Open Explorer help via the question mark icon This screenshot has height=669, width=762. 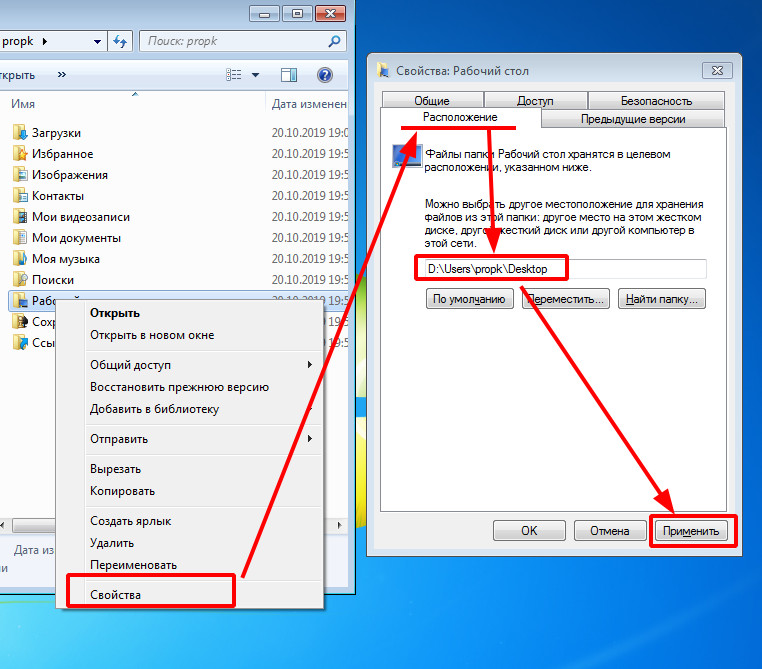[324, 75]
